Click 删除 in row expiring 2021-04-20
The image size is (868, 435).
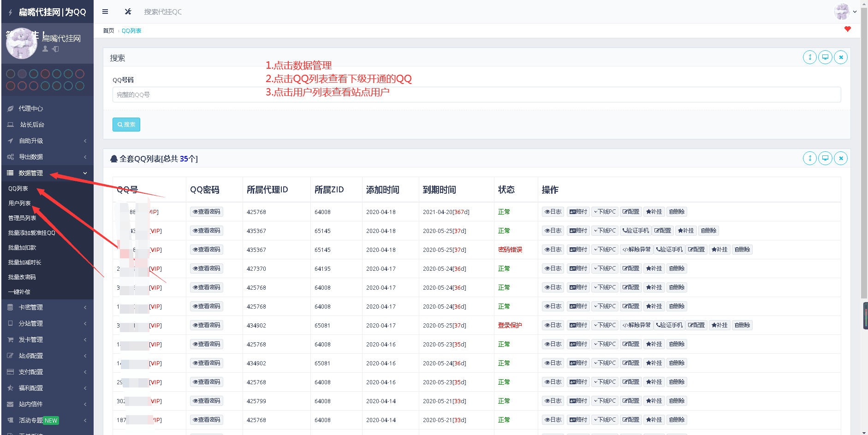(677, 212)
